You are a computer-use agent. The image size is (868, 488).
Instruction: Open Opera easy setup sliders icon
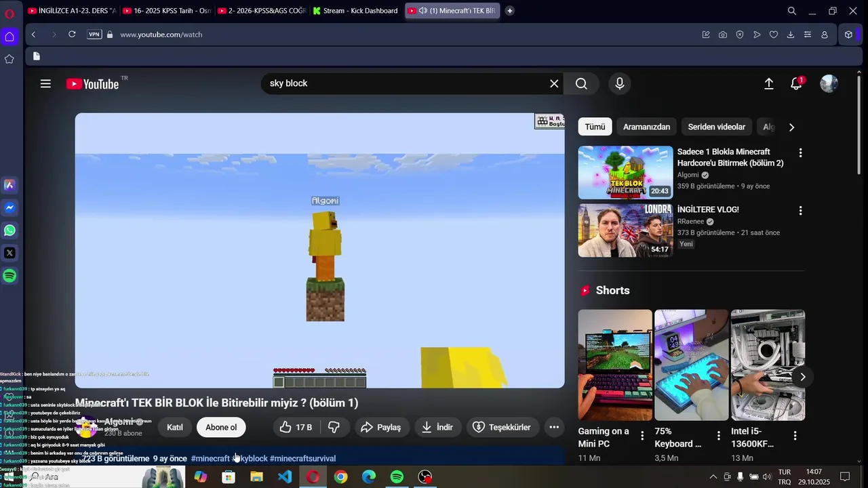(808, 35)
